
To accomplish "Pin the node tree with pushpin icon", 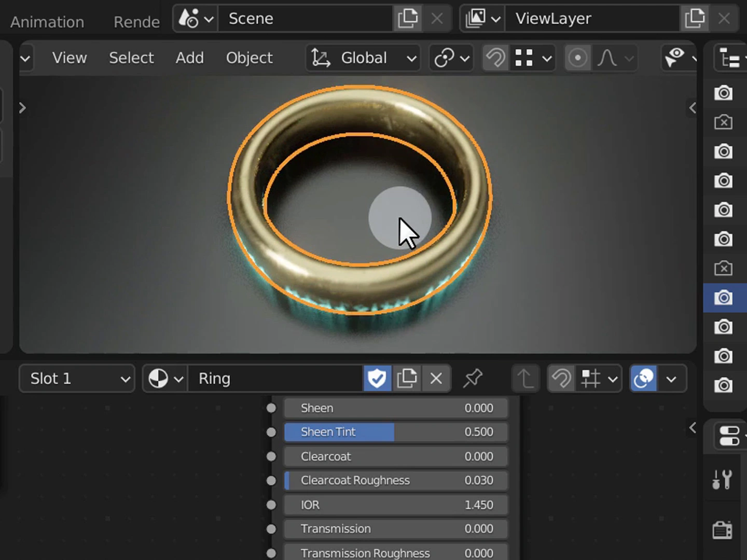I will pos(473,379).
